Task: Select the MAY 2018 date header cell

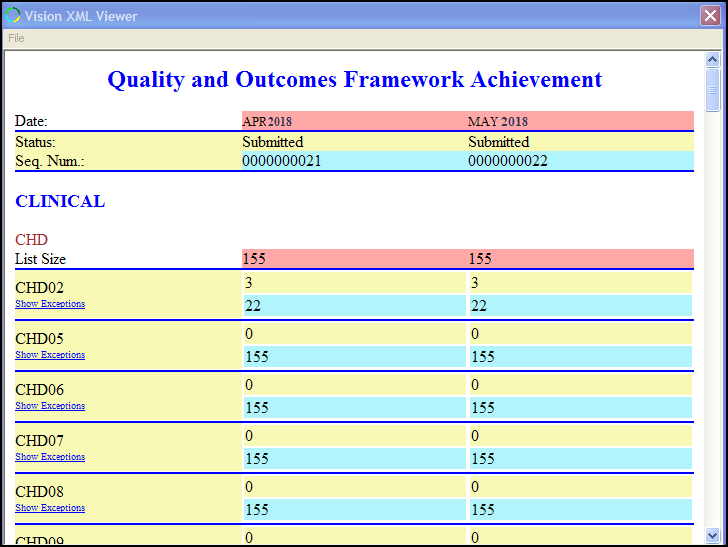Action: (497, 121)
